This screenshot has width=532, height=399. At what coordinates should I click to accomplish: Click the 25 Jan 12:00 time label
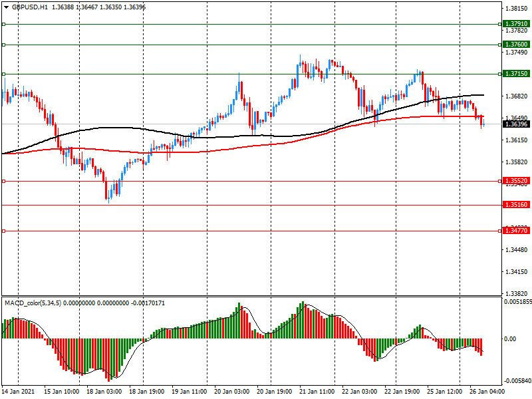(444, 391)
